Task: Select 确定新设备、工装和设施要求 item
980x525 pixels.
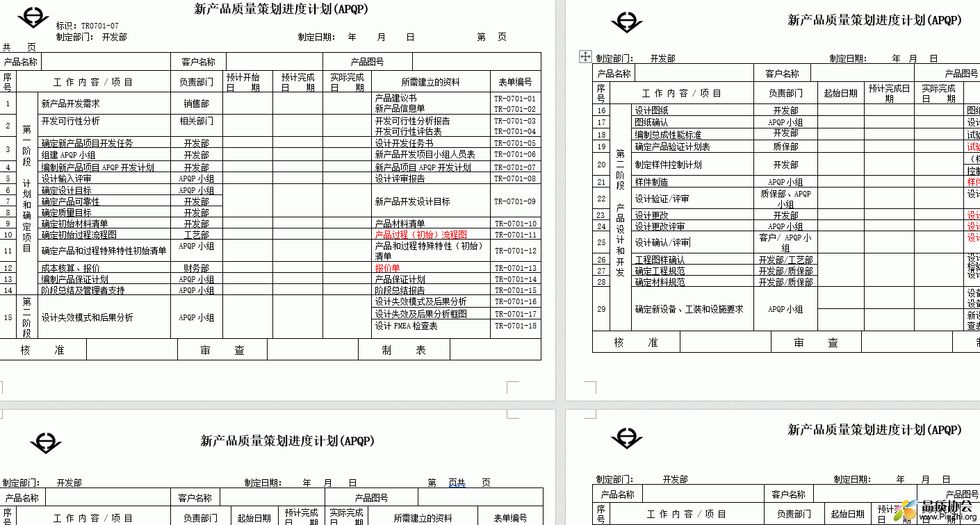Action: [x=689, y=309]
